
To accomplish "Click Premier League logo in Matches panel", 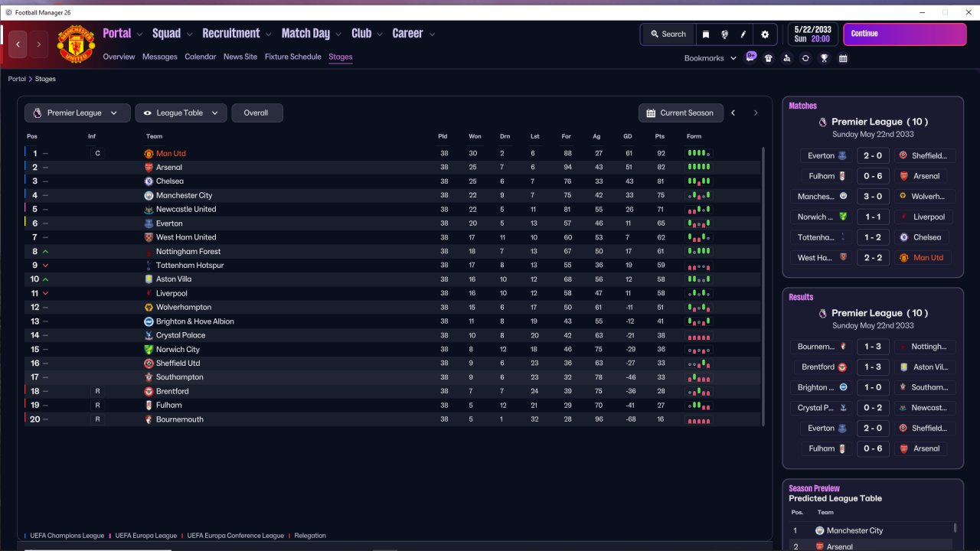I will pos(823,122).
